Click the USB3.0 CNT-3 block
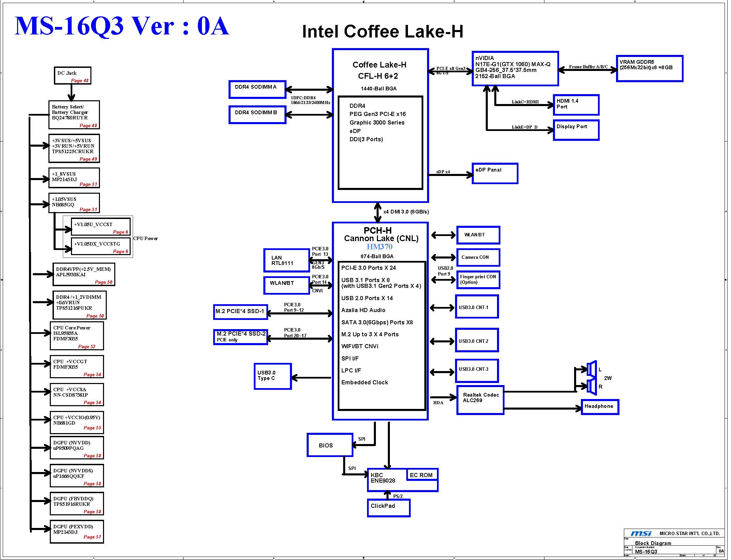The height and width of the screenshot is (560, 731). [477, 370]
